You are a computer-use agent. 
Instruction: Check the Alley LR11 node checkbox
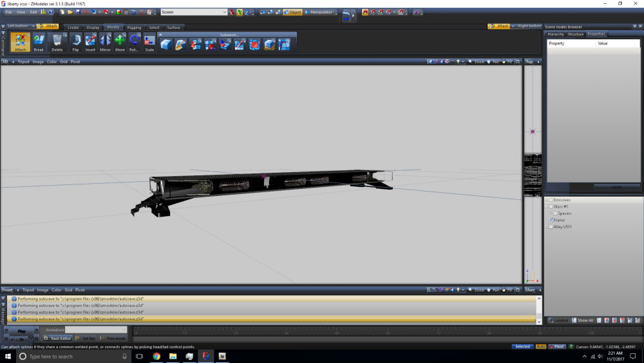(x=551, y=226)
